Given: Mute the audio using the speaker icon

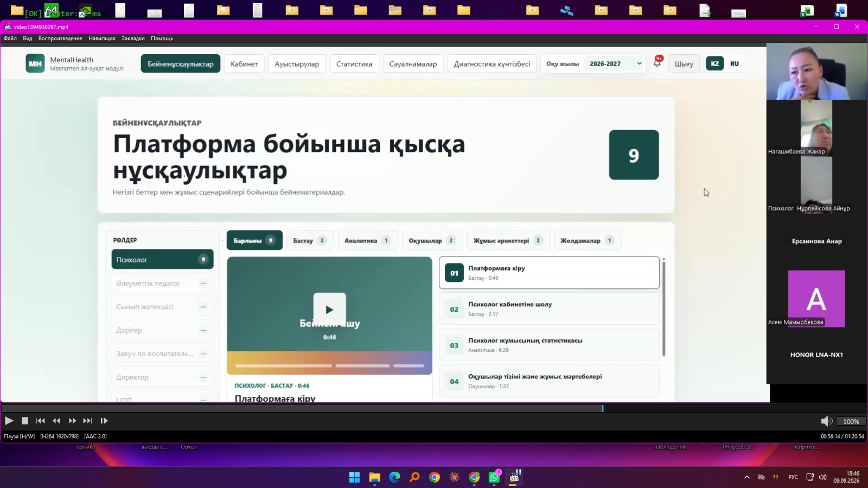Looking at the screenshot, I should point(826,421).
